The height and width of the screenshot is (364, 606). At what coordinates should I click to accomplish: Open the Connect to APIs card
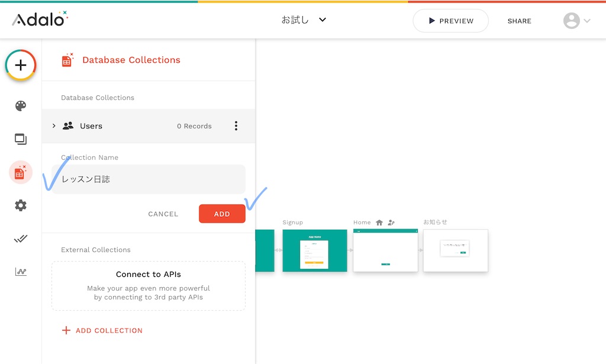(149, 286)
